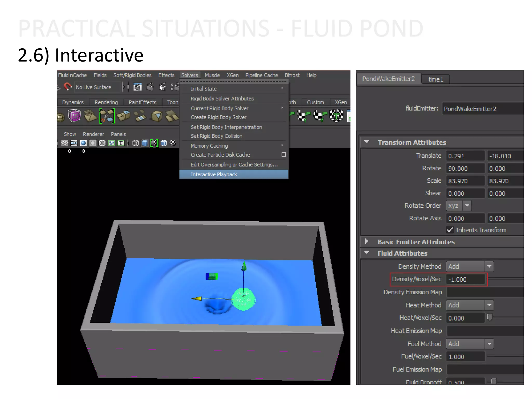532x399 pixels.
Task: Click the cone-in-cube shelf icon
Action: [157, 116]
